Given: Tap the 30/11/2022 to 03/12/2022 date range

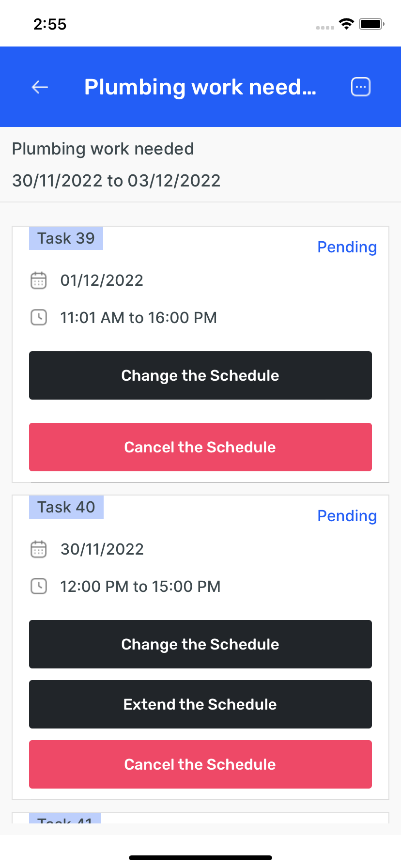Looking at the screenshot, I should (116, 181).
